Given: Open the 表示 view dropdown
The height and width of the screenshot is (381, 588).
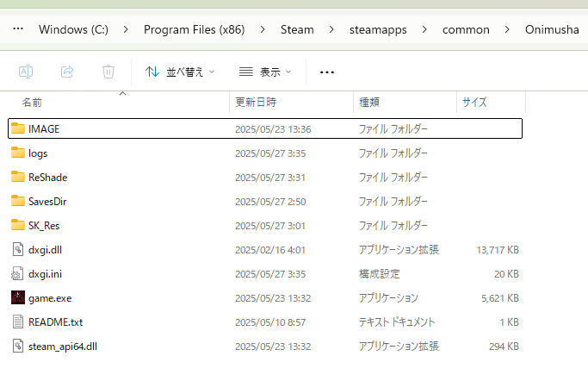Looking at the screenshot, I should [265, 72].
